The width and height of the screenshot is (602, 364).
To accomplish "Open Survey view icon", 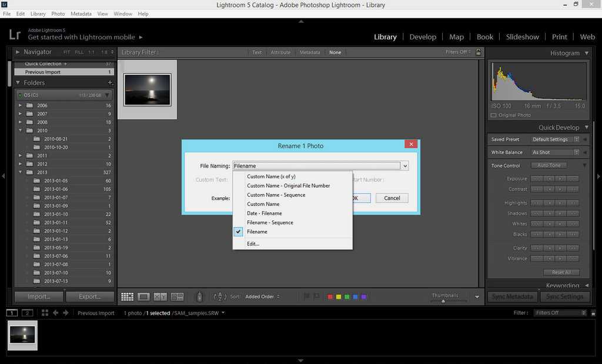I will (177, 297).
